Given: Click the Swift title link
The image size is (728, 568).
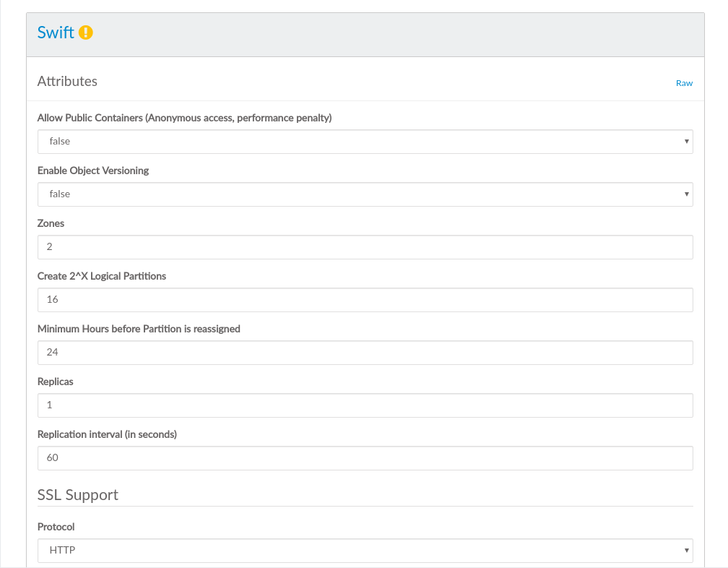Looking at the screenshot, I should (x=56, y=33).
